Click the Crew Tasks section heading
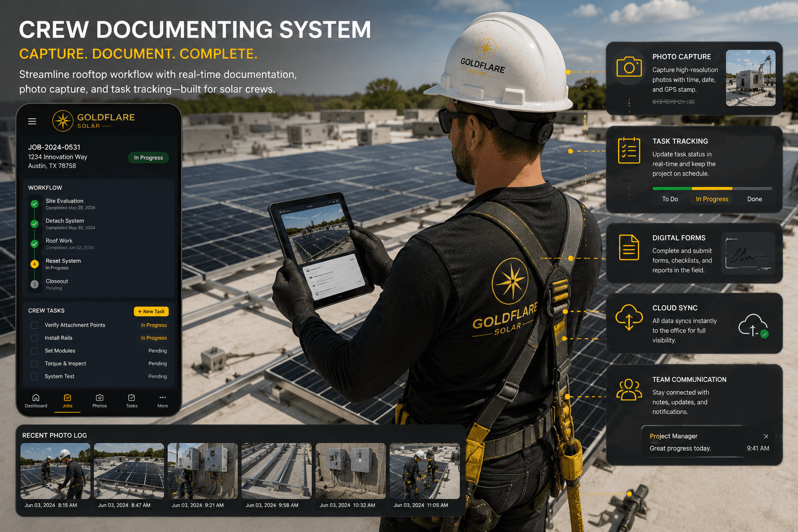This screenshot has width=798, height=532. [x=46, y=311]
